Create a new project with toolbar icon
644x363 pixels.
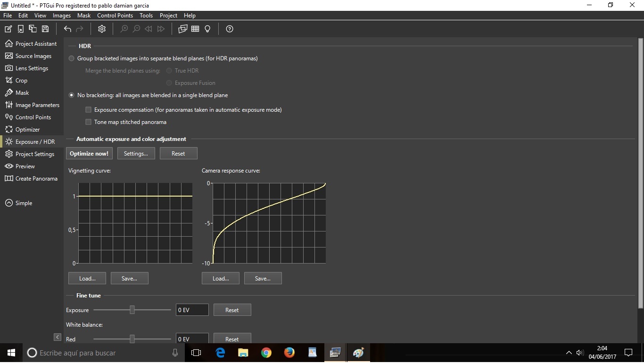8,29
